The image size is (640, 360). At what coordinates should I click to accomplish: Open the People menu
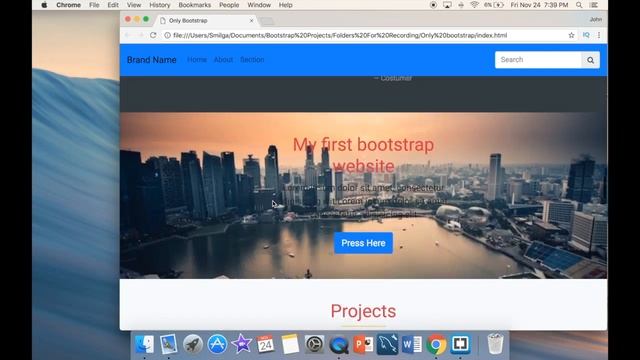click(x=229, y=5)
